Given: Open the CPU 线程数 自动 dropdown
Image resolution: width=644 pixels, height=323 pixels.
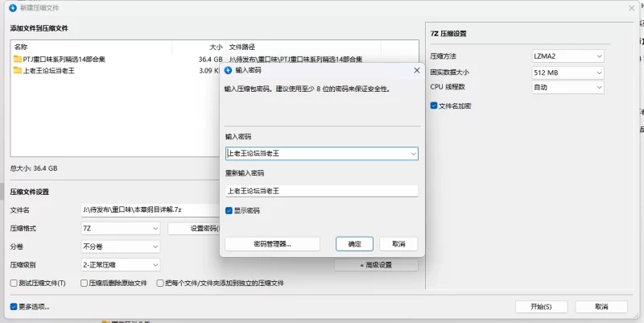Looking at the screenshot, I should point(568,87).
